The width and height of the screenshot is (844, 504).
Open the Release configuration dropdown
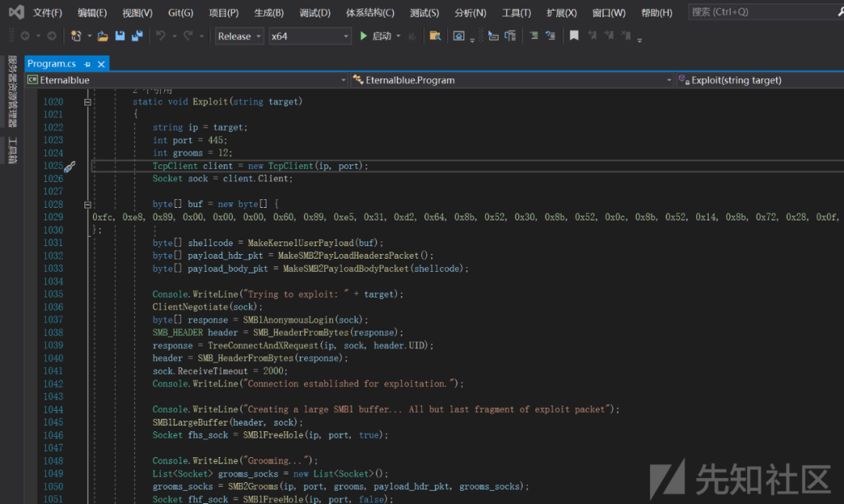pyautogui.click(x=240, y=36)
